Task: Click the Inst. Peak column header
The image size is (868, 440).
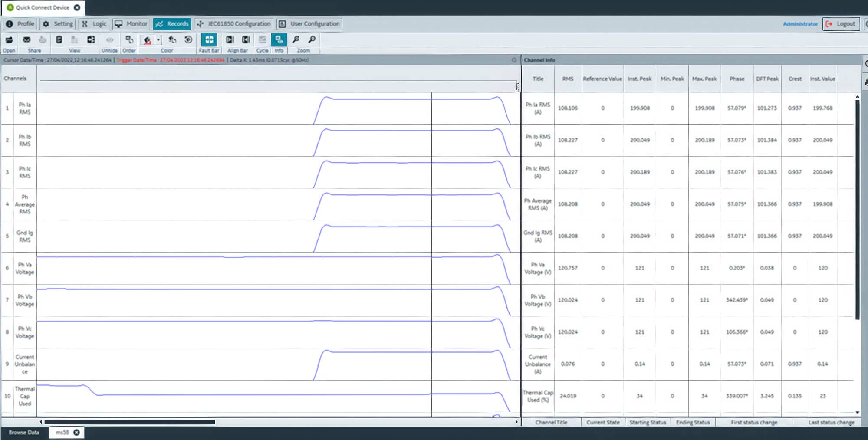Action: pos(640,79)
